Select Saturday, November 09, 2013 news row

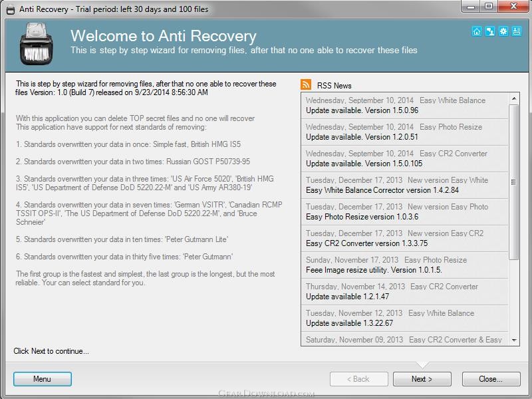coord(404,339)
